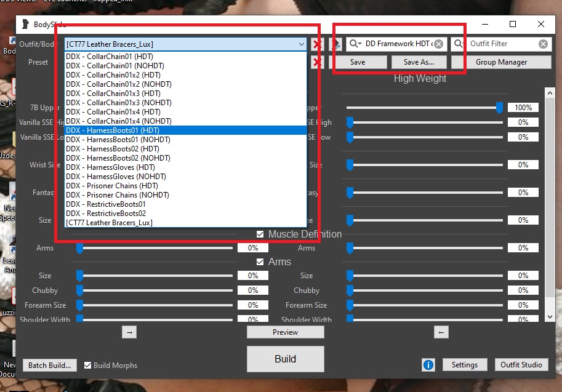Click low weight Forearm Size 0% field
This screenshot has width=562, height=392.
pyautogui.click(x=253, y=305)
